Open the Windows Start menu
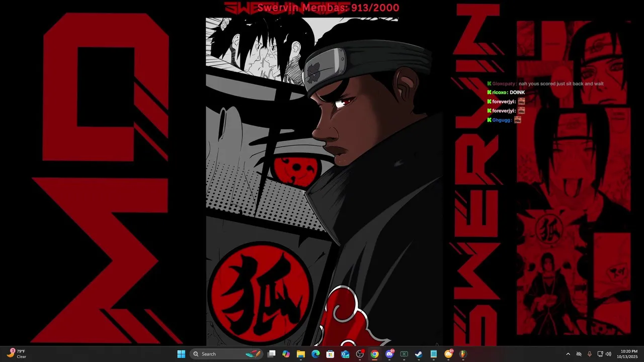 pos(181,354)
